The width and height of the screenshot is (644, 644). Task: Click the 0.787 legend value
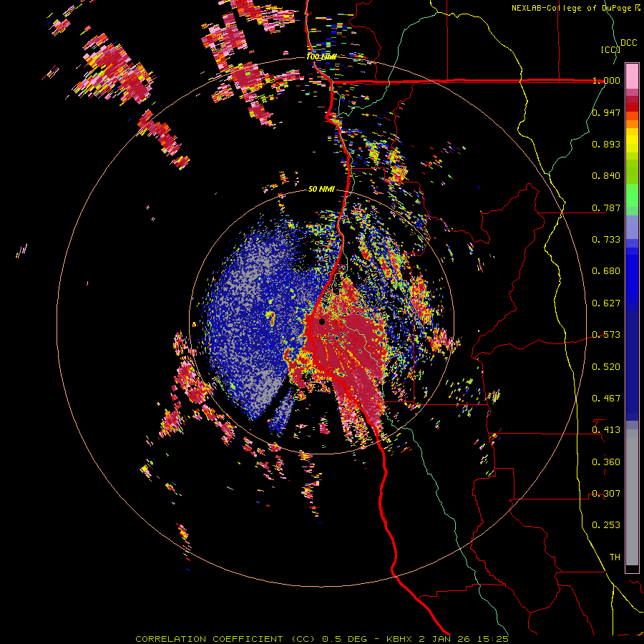tap(606, 208)
